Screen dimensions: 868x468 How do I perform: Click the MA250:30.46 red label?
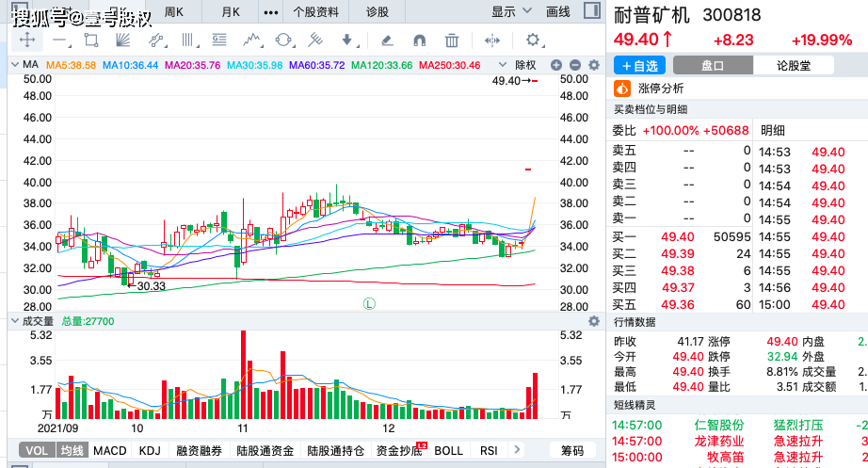point(449,65)
